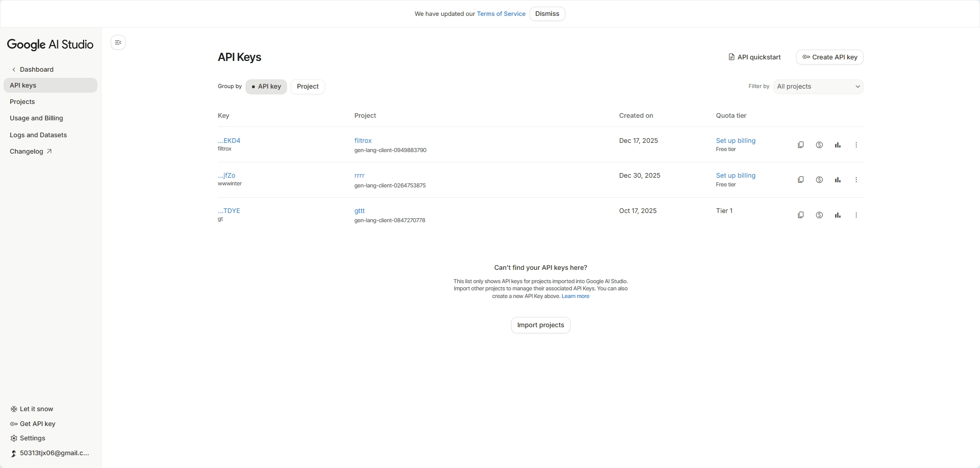Image resolution: width=980 pixels, height=468 pixels.
Task: Click Set up billing for filtrox
Action: 736,141
